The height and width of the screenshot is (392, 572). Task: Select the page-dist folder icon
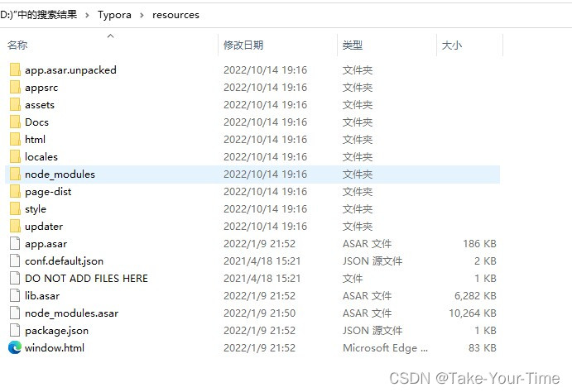click(15, 192)
